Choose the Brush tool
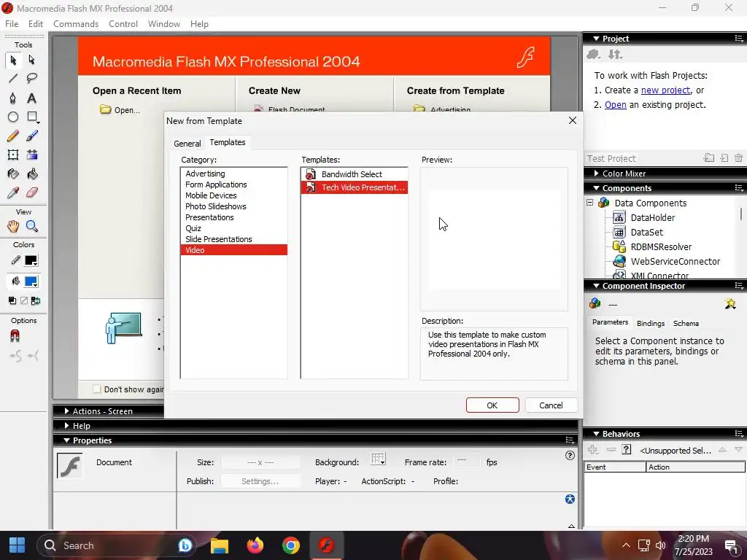Screen dimensions: 747x560 click(x=32, y=136)
